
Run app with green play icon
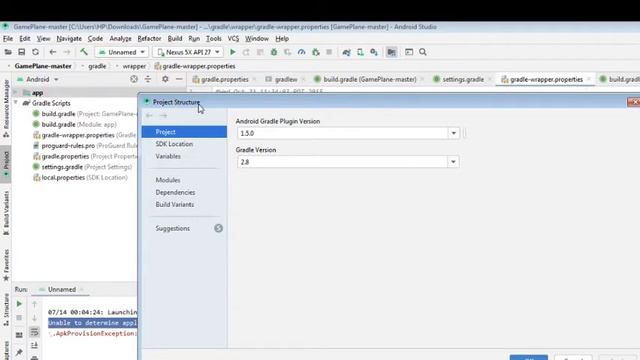click(x=233, y=52)
